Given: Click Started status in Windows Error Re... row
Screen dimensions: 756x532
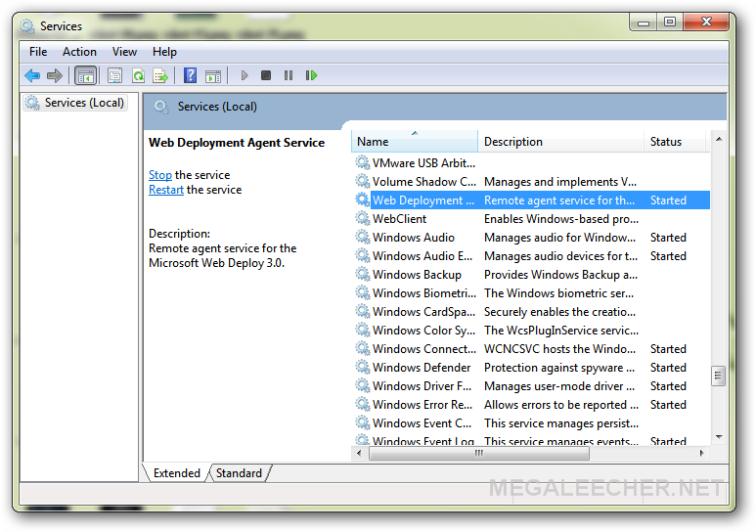Looking at the screenshot, I should (668, 404).
